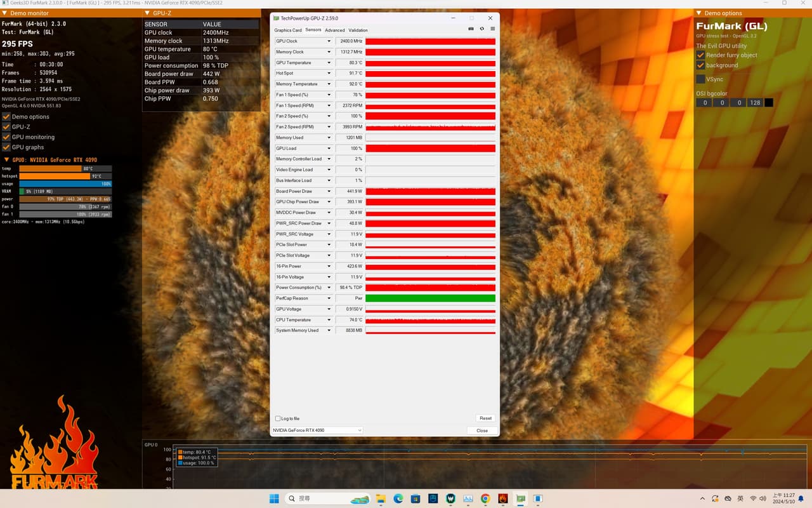Enable Log to file in GPU-Z
The height and width of the screenshot is (508, 812).
pyautogui.click(x=278, y=418)
